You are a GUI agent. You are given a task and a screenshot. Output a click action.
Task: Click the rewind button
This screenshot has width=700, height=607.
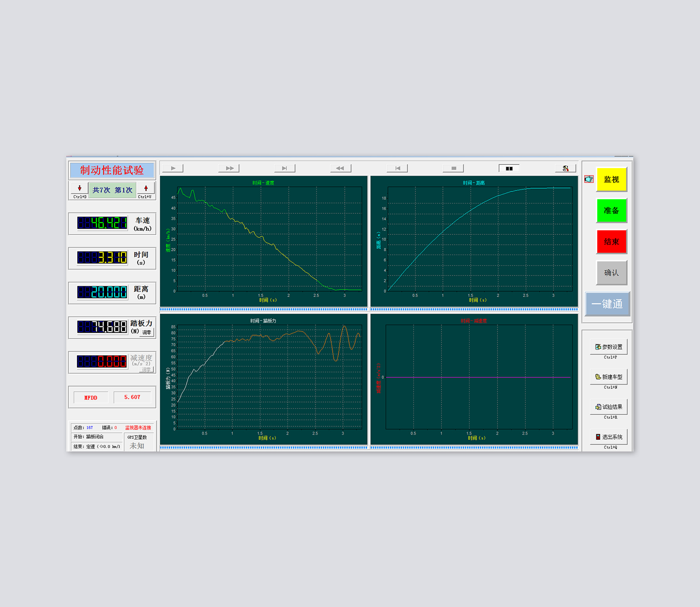coord(341,168)
